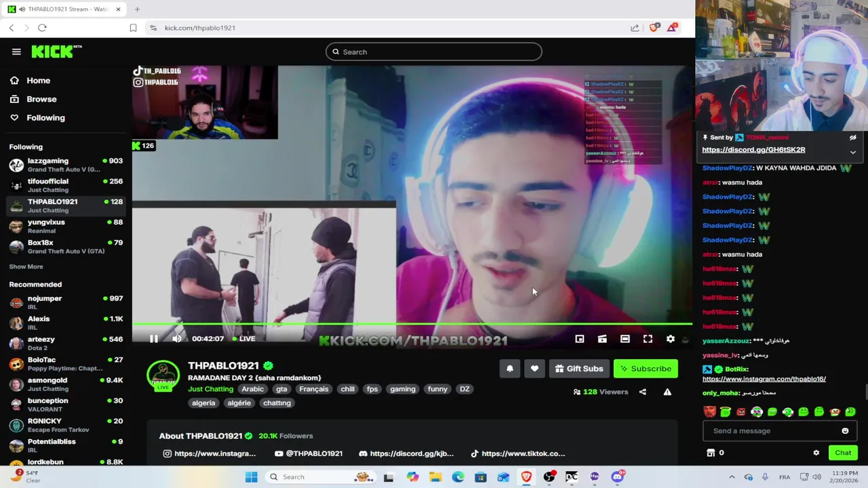Click the Gift Subs button
Screen dimensions: 868x488
coord(578,369)
